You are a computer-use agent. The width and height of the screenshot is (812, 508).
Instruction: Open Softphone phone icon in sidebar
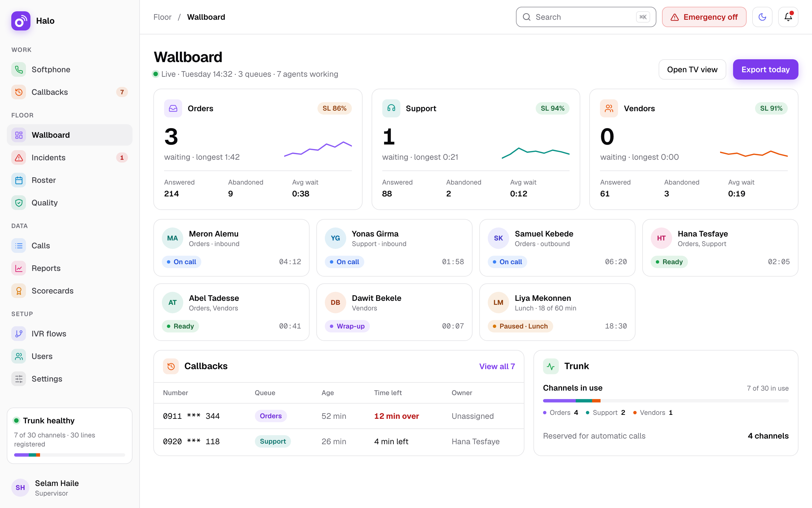[19, 69]
